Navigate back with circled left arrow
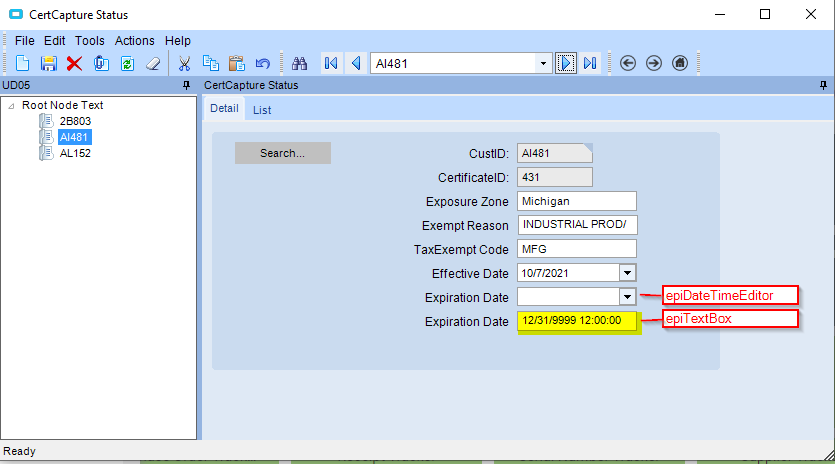The height and width of the screenshot is (464, 835). point(628,63)
